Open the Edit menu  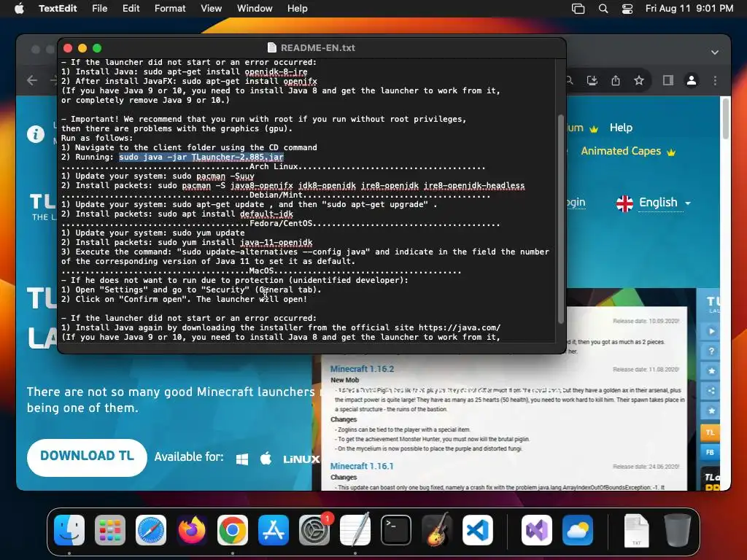click(x=131, y=9)
